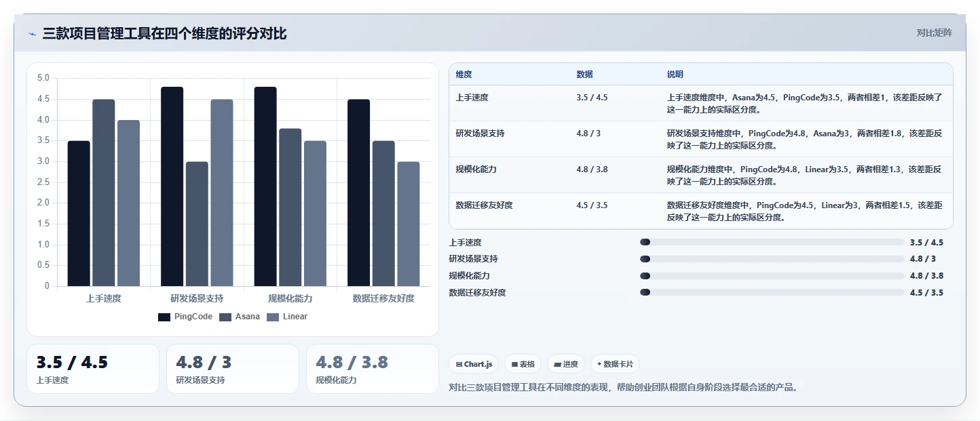Click the 3.5 / 4.5 value beside progress bar

click(x=926, y=242)
